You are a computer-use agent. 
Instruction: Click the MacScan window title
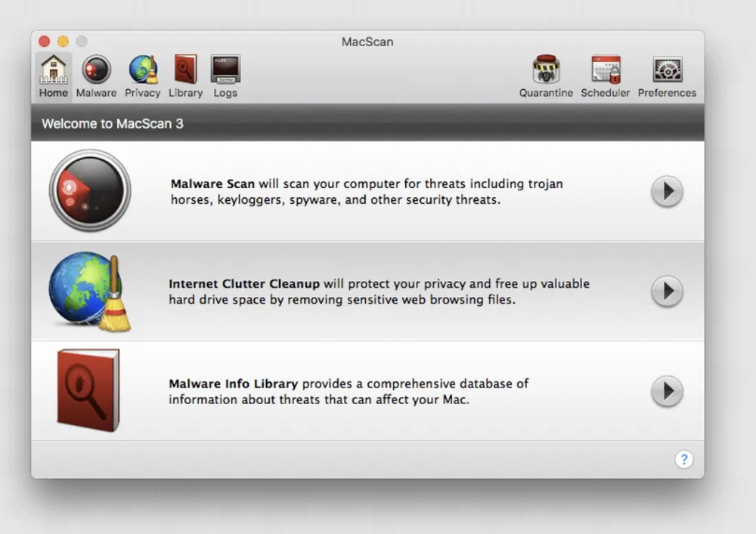pos(367,42)
